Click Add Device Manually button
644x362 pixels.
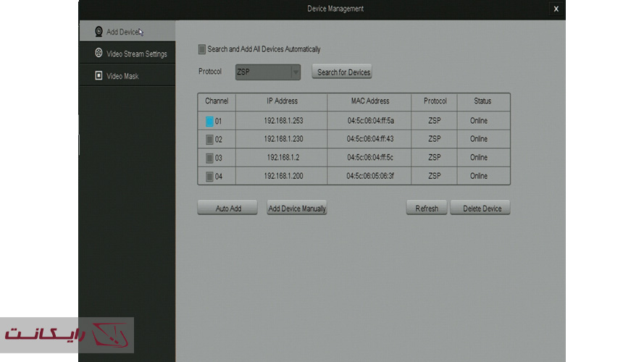[x=297, y=209]
